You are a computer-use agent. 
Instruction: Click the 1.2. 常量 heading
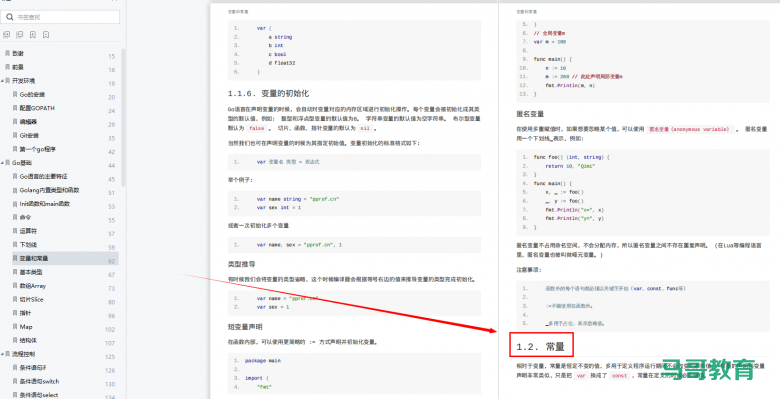541,347
